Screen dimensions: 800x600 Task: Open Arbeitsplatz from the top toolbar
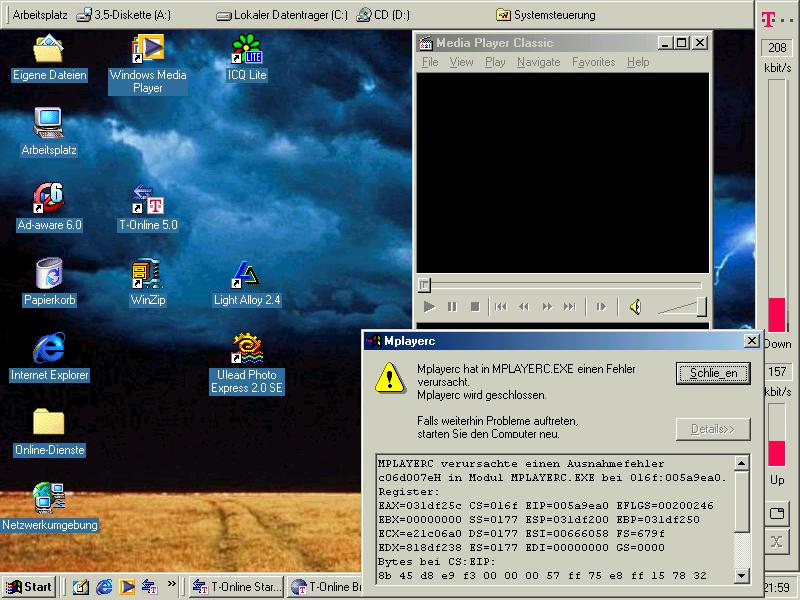(x=40, y=15)
